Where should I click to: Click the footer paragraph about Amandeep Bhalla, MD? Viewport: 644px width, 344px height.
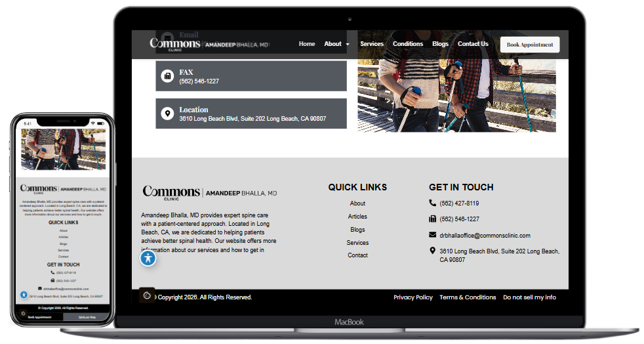209,232
